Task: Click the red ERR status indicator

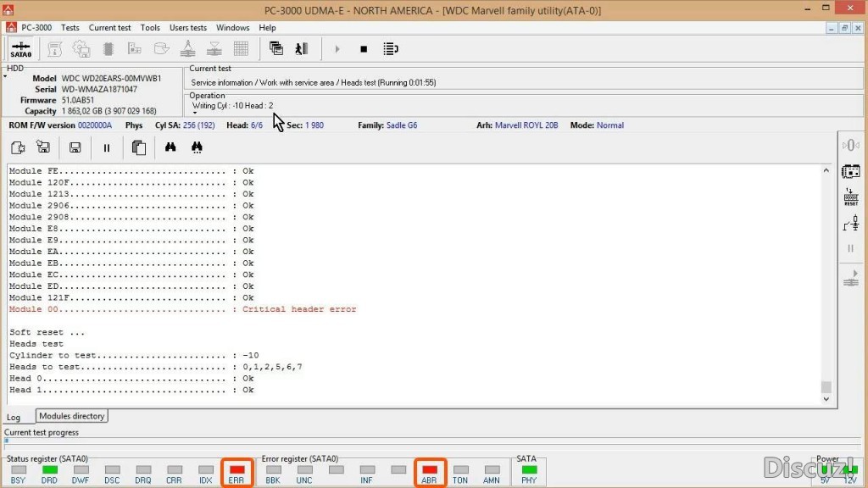Action: coord(237,469)
